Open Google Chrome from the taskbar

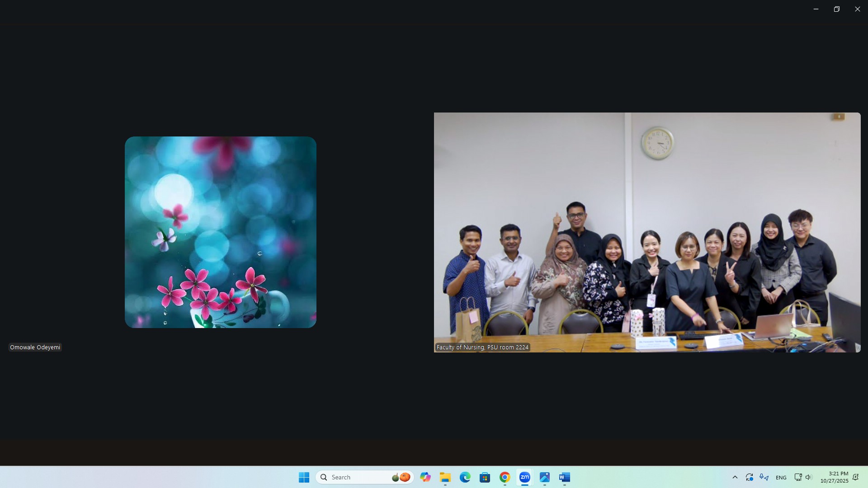coord(505,477)
